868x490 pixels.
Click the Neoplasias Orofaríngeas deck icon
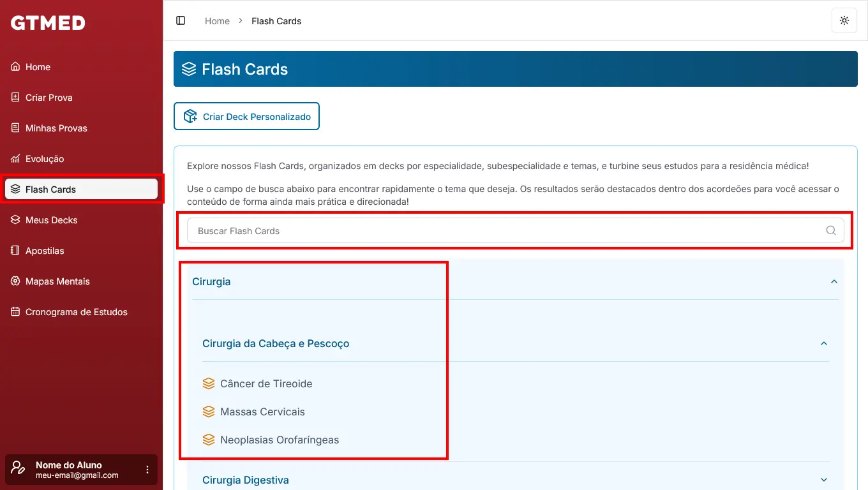(x=209, y=440)
